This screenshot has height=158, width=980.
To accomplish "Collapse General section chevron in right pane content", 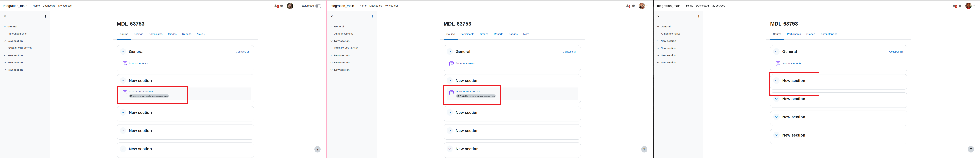I will tap(776, 52).
